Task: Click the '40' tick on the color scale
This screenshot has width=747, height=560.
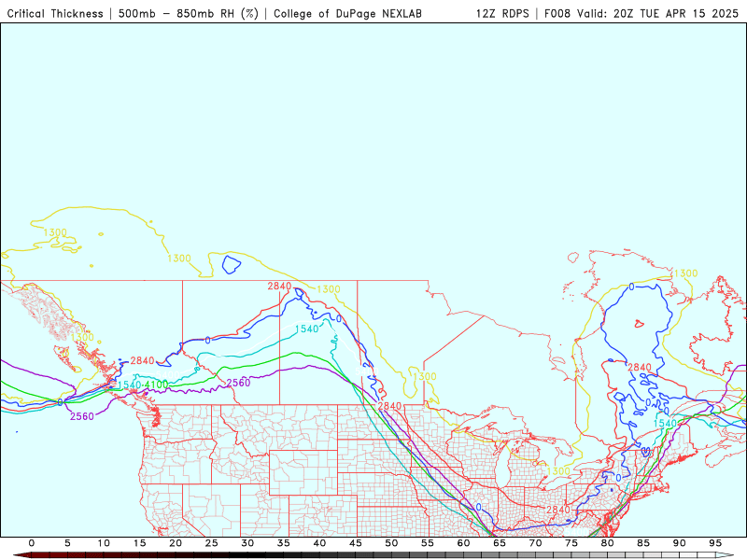Action: pyautogui.click(x=319, y=543)
